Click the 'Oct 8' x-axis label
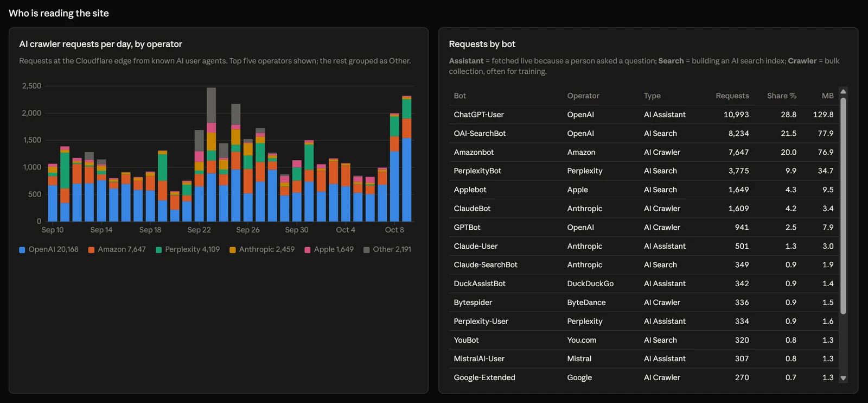This screenshot has width=868, height=403. pyautogui.click(x=394, y=230)
